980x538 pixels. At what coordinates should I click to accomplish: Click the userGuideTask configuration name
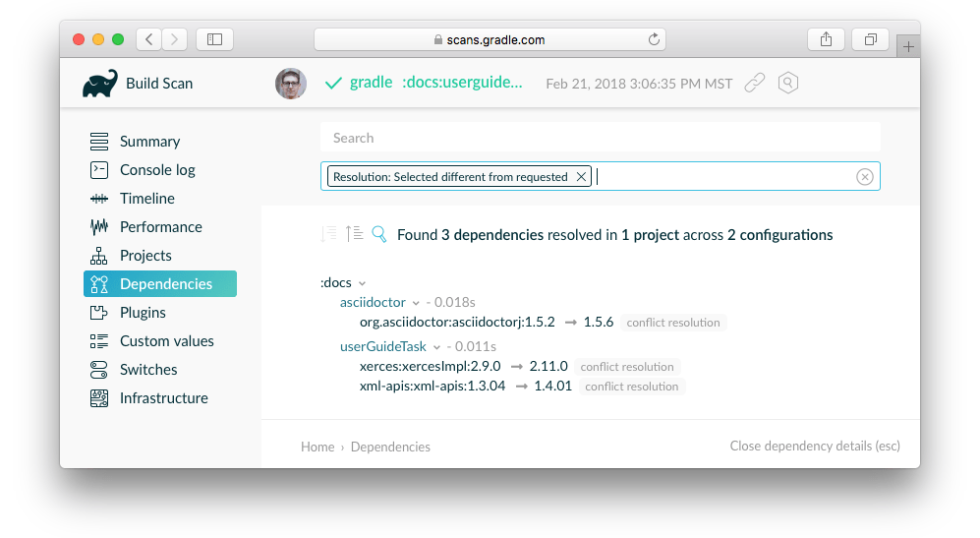pyautogui.click(x=382, y=346)
